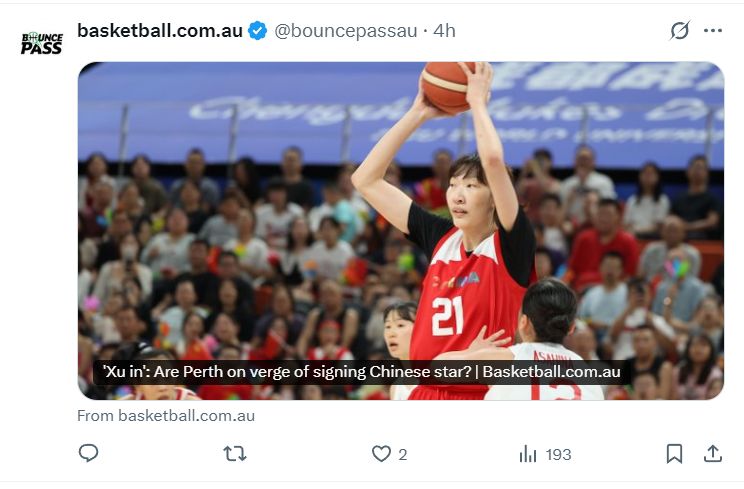Click the 193 views count
The height and width of the screenshot is (489, 744).
coord(558,455)
